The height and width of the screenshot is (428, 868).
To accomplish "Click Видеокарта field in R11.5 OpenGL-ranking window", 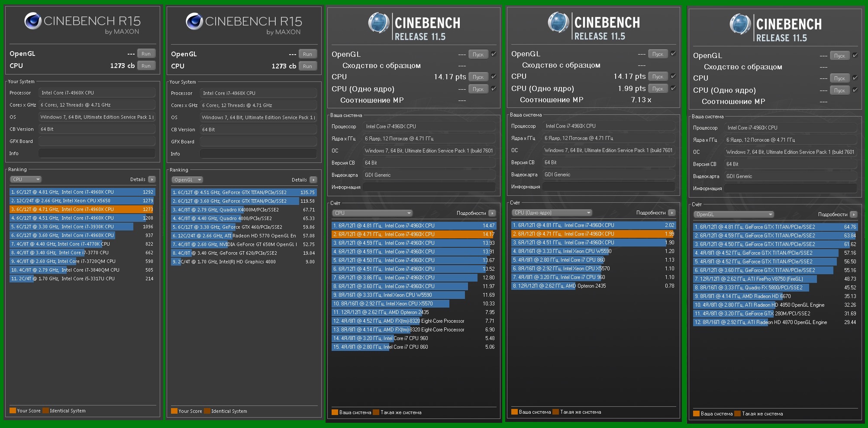I will 791,176.
